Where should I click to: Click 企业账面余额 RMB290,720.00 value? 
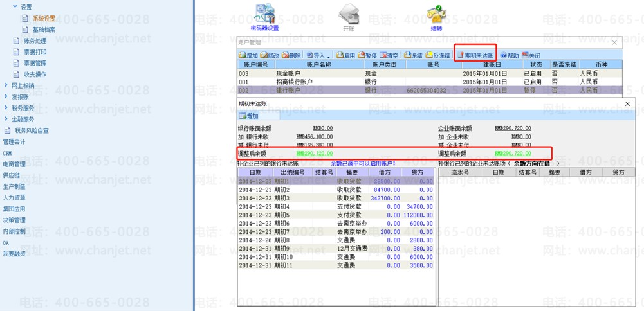click(513, 129)
